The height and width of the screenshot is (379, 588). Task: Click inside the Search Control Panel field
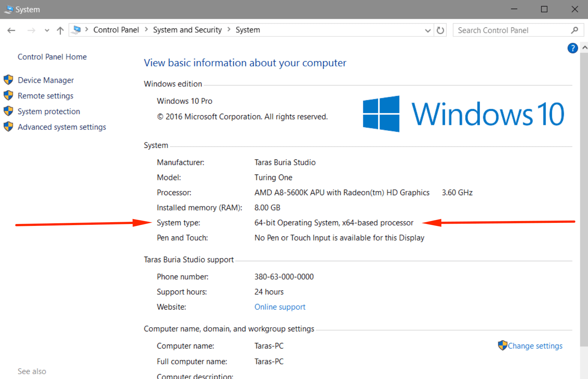pos(510,30)
